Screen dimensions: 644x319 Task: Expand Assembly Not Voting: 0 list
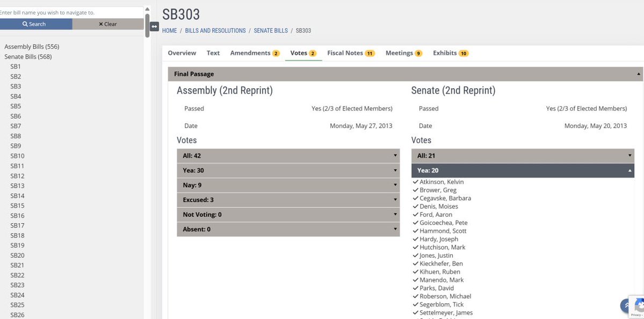point(288,215)
